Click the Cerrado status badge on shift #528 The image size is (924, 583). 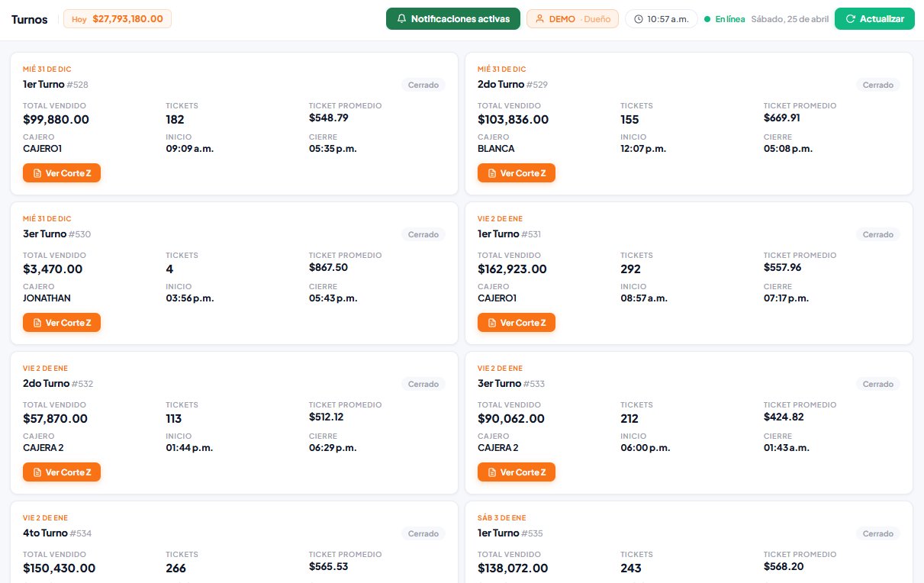tap(423, 85)
